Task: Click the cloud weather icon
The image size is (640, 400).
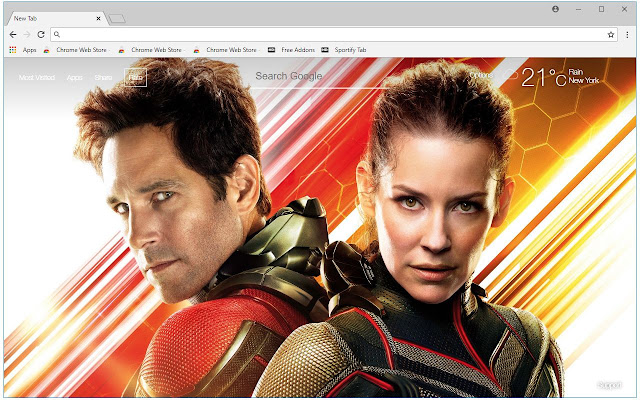Action: 510,75
